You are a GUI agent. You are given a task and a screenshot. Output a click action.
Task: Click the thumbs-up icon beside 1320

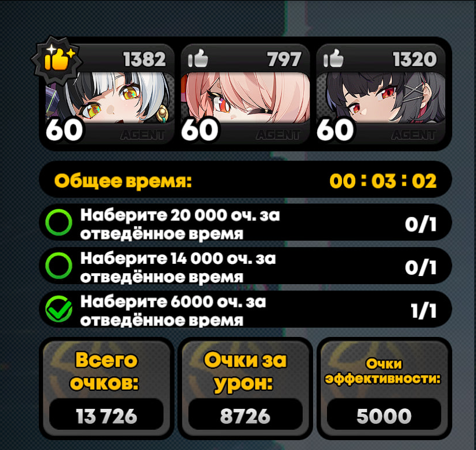pyautogui.click(x=333, y=59)
